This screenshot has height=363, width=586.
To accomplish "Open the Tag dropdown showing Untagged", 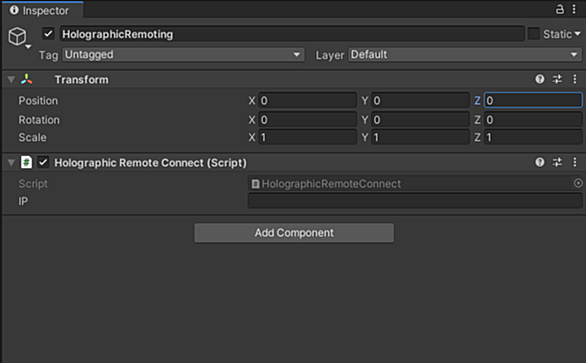I will tap(183, 55).
